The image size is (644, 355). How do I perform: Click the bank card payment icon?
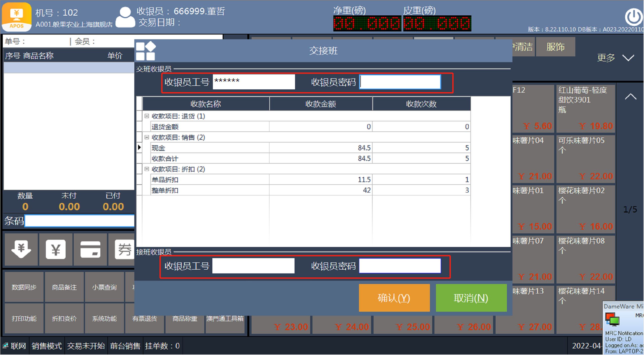90,249
